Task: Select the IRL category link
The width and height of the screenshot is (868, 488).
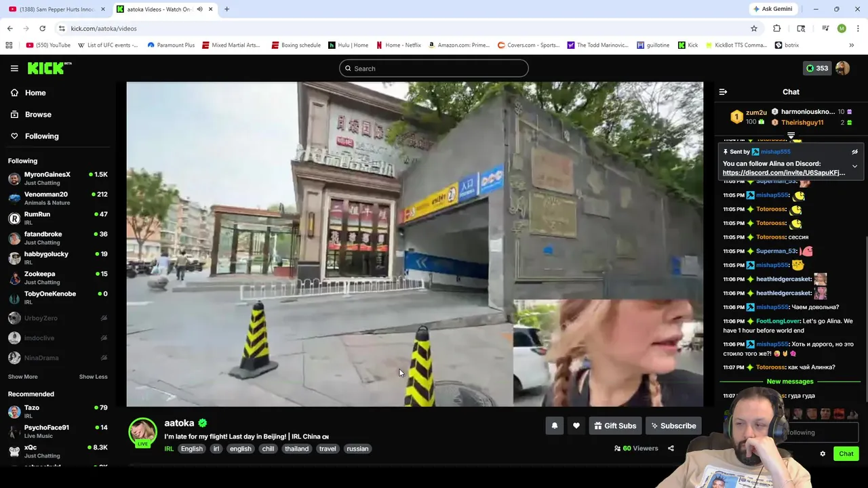Action: click(169, 449)
